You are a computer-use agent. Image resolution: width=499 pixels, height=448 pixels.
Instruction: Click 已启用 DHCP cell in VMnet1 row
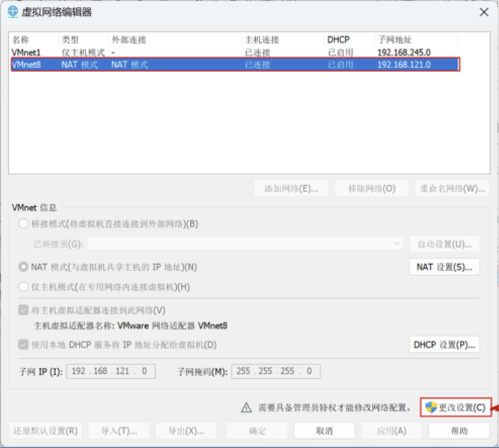[341, 53]
